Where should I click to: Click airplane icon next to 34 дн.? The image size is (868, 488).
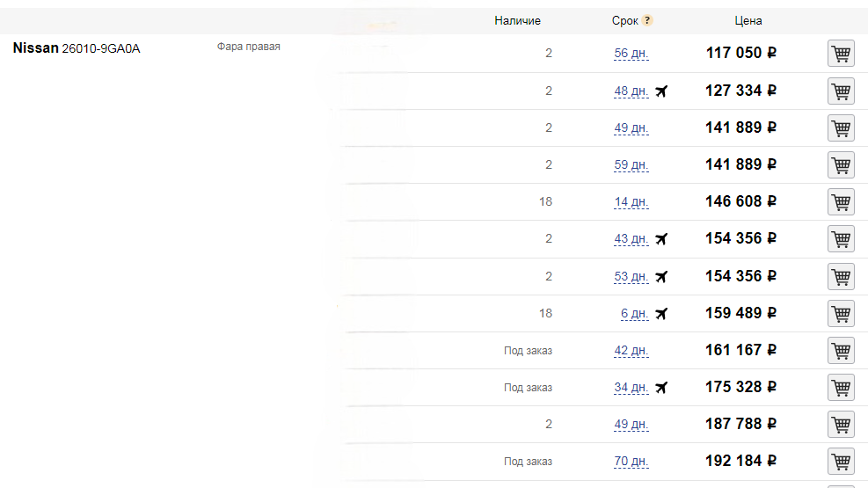(661, 387)
